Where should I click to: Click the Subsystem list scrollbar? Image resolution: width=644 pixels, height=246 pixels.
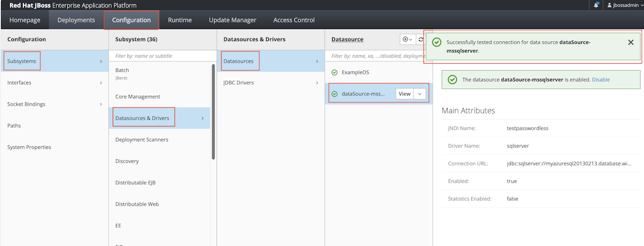pos(214,111)
